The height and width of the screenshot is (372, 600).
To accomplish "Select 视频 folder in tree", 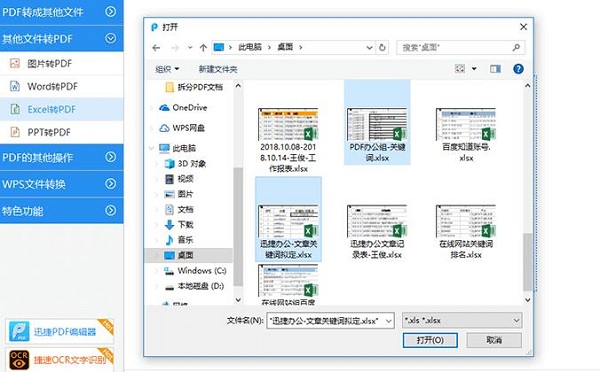I will (179, 179).
